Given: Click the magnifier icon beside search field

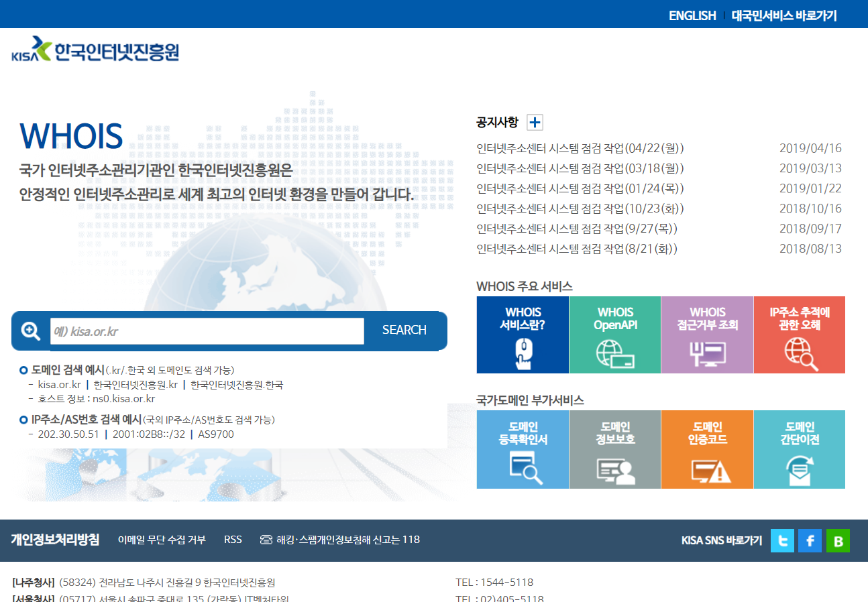Looking at the screenshot, I should [31, 330].
